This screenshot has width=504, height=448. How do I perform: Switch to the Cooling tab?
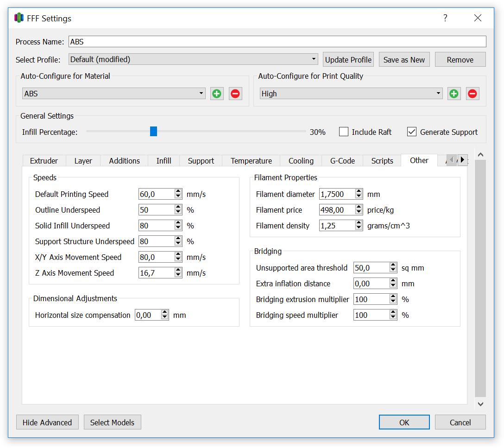(301, 161)
